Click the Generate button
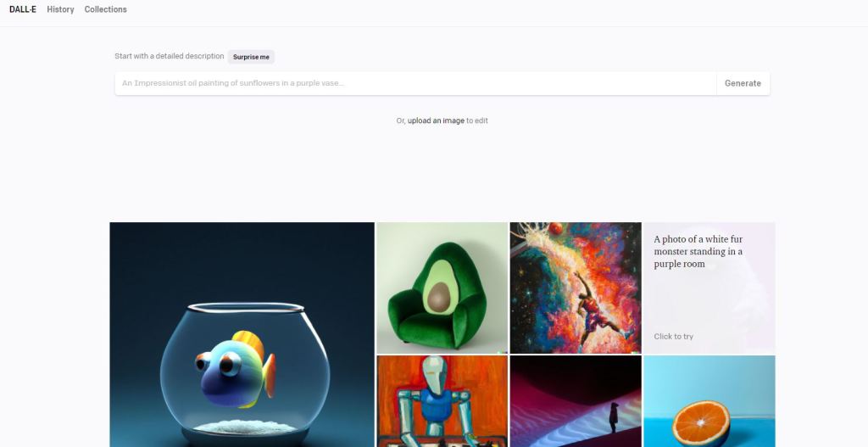868x447 pixels. pyautogui.click(x=743, y=83)
